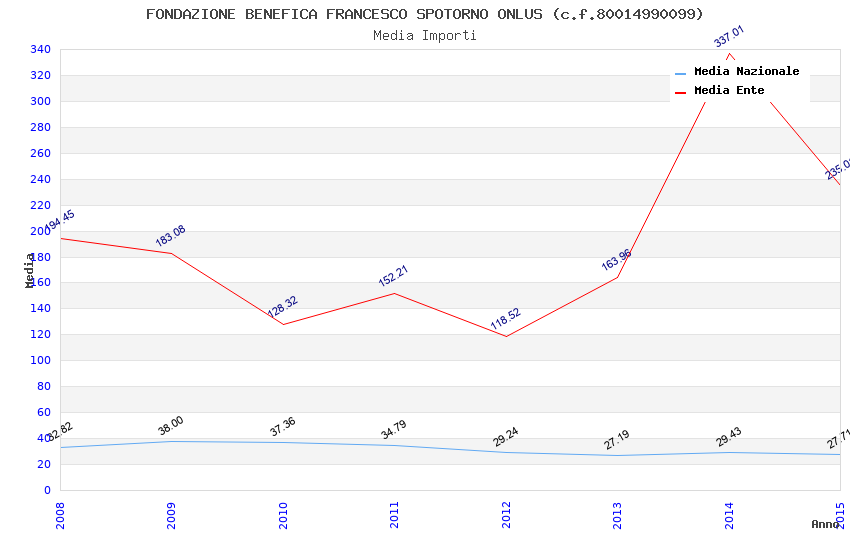Click the data label 163.96

coord(616,260)
